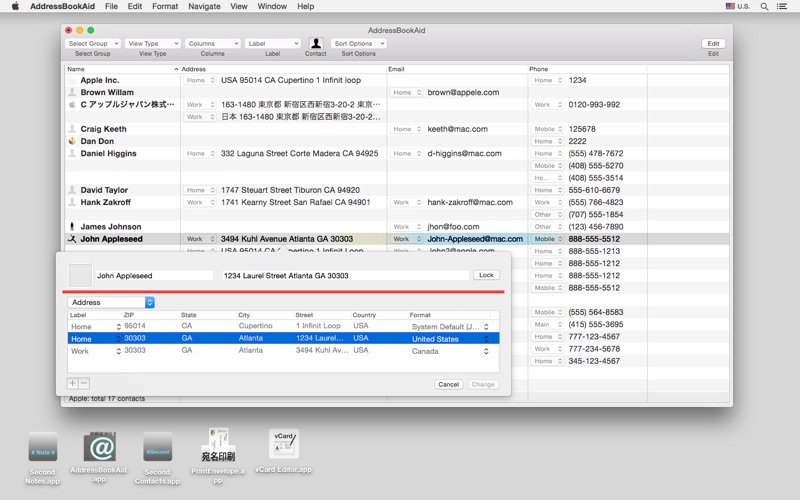Viewport: 800px width, 500px height.
Task: Click the Spotlight search magnifier icon
Action: [765, 6]
